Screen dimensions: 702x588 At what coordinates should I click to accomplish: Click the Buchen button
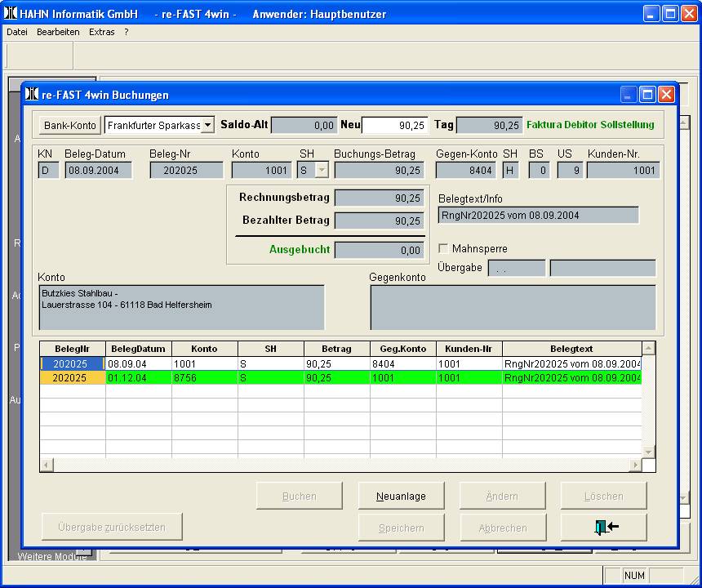300,497
